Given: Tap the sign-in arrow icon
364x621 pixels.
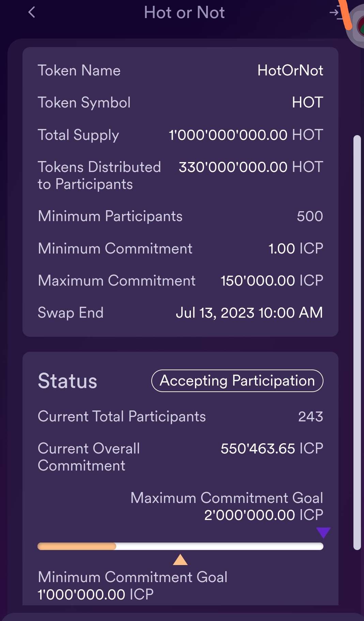Looking at the screenshot, I should point(335,13).
